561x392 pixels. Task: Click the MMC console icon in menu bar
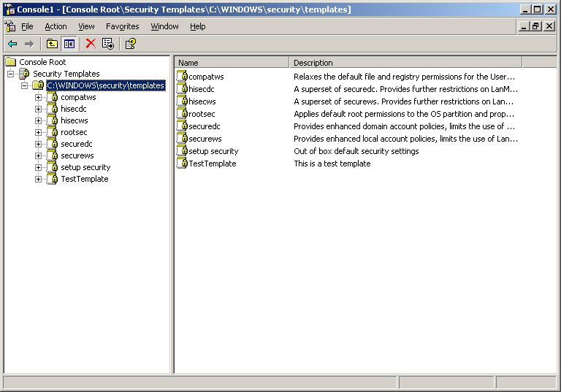(10, 26)
